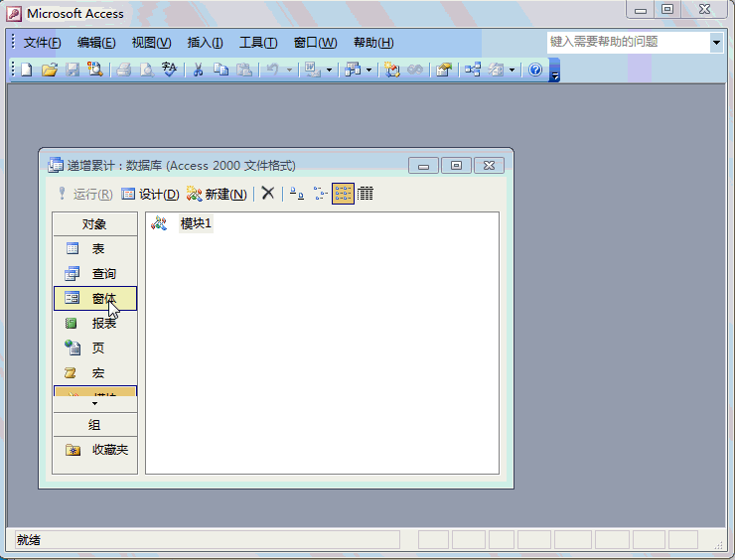This screenshot has width=735, height=560.
Task: Select 查询 in the objects bar
Action: [x=95, y=273]
